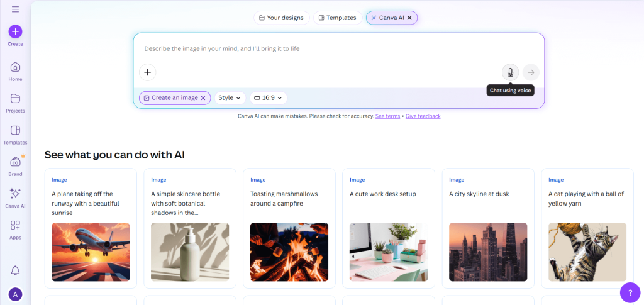
Task: Expand the Style dropdown
Action: [230, 98]
